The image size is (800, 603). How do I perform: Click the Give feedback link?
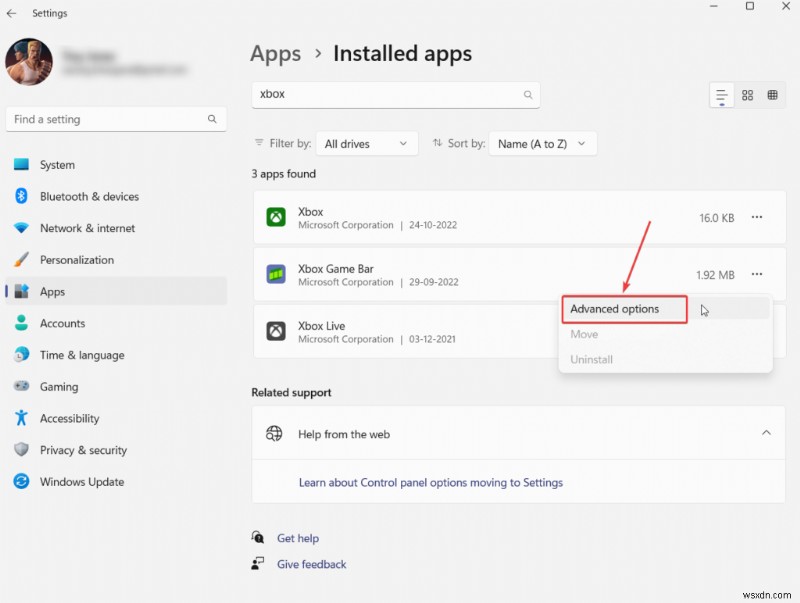311,564
